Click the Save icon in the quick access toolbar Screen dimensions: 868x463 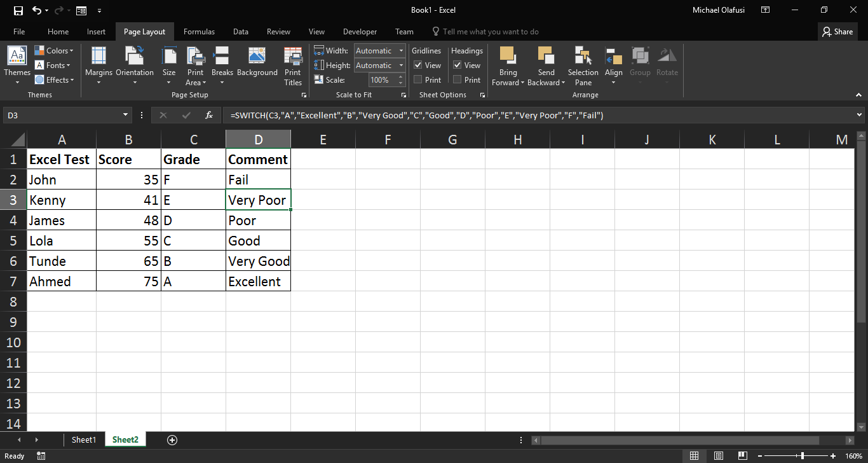point(18,10)
